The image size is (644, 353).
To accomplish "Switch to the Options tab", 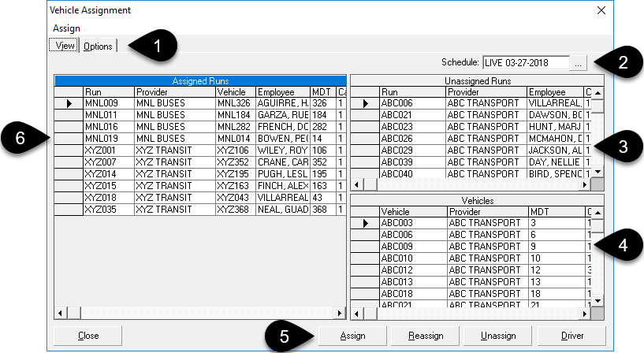I will (98, 46).
